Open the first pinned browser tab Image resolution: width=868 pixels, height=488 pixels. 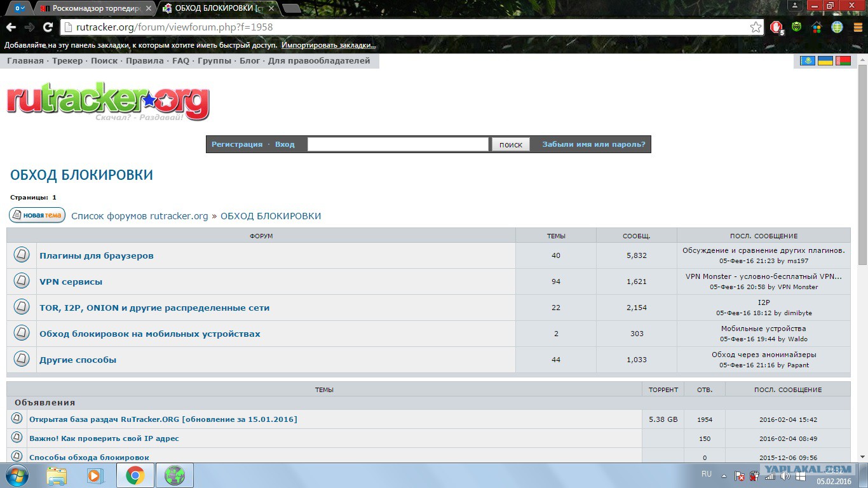point(21,8)
